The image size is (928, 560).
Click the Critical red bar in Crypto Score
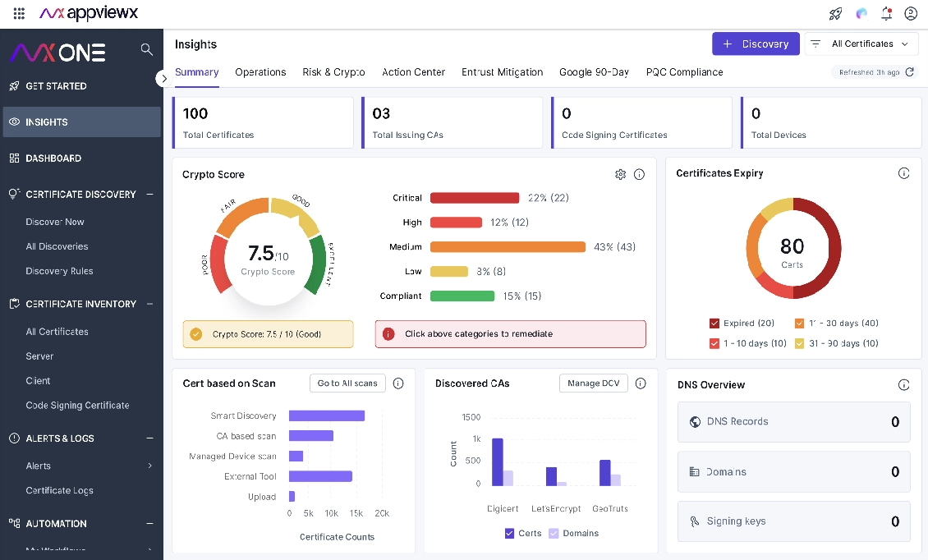pos(475,198)
